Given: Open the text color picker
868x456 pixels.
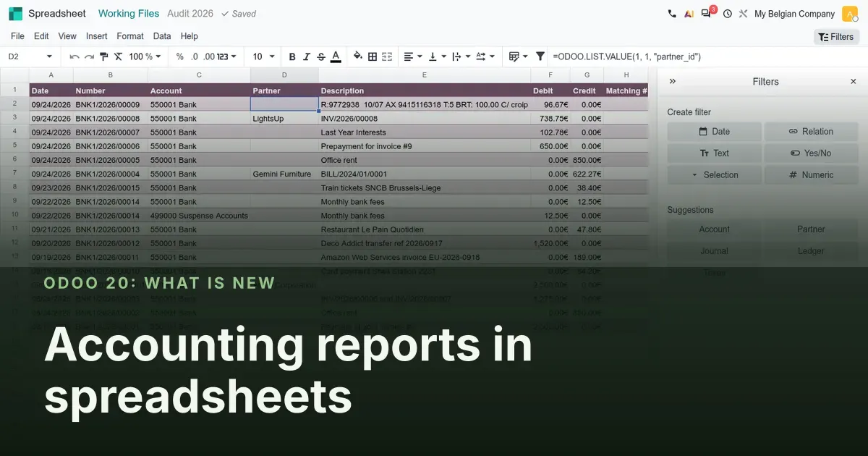Looking at the screenshot, I should point(336,56).
